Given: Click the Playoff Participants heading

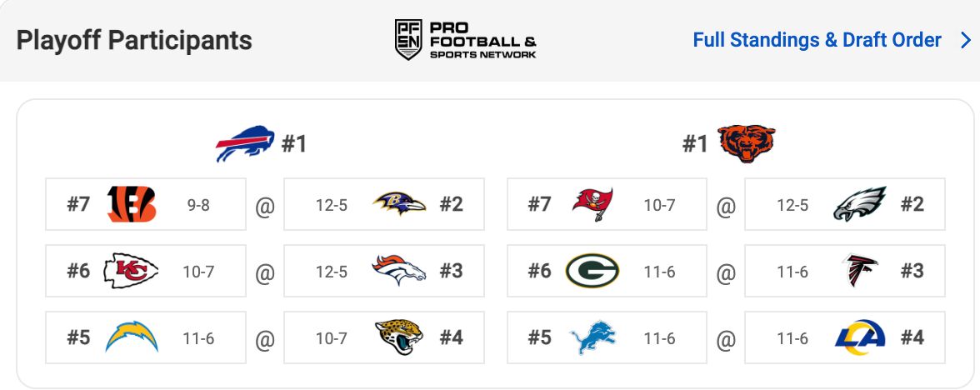Looking at the screenshot, I should 134,40.
